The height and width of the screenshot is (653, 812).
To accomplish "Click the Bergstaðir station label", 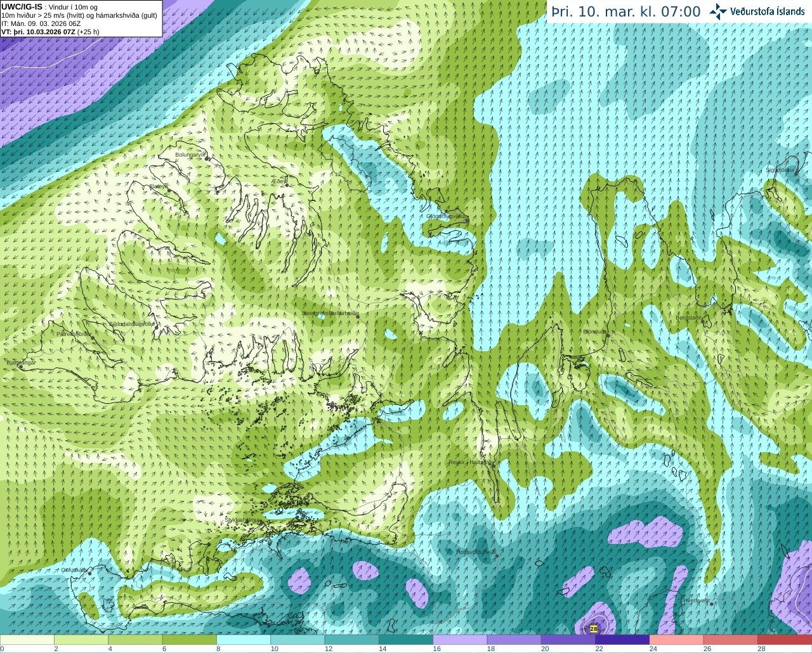I will [689, 318].
